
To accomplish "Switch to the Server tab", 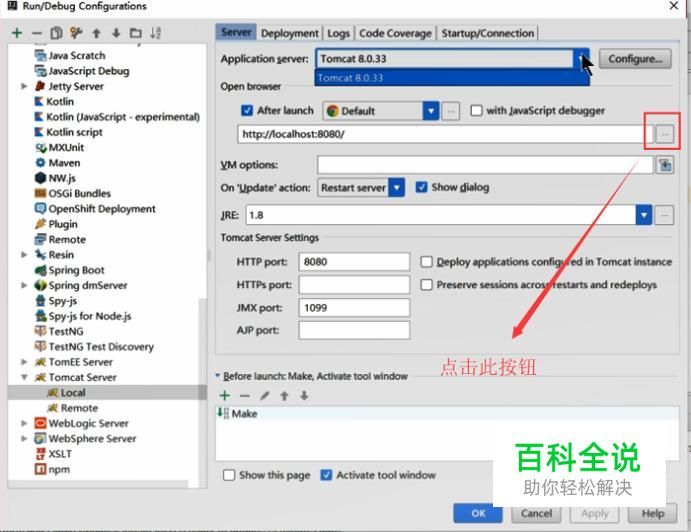I will [236, 33].
